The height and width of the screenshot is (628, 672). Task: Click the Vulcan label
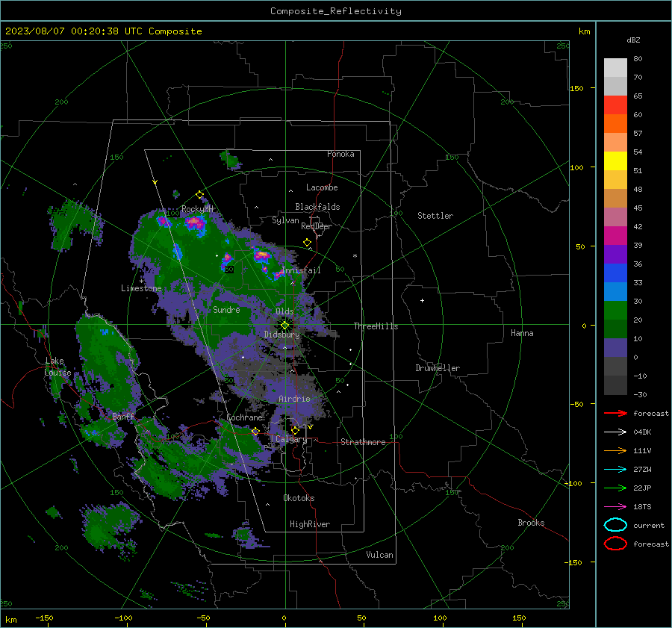[x=379, y=554]
